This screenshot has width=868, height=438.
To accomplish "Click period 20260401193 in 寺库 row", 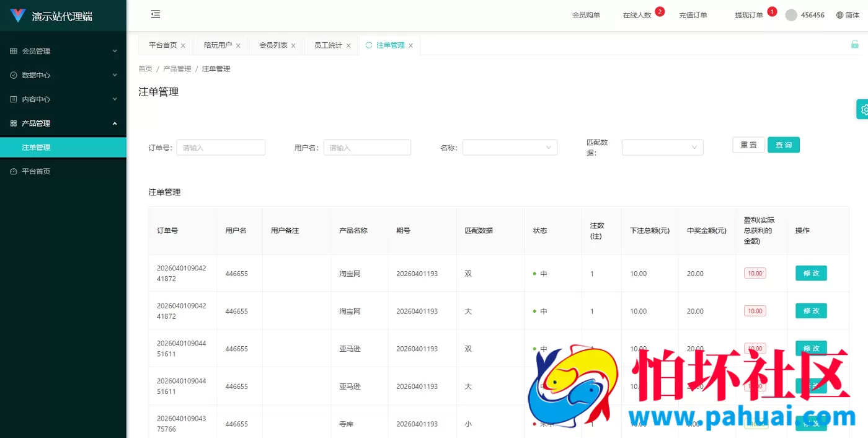I will click(x=417, y=424).
